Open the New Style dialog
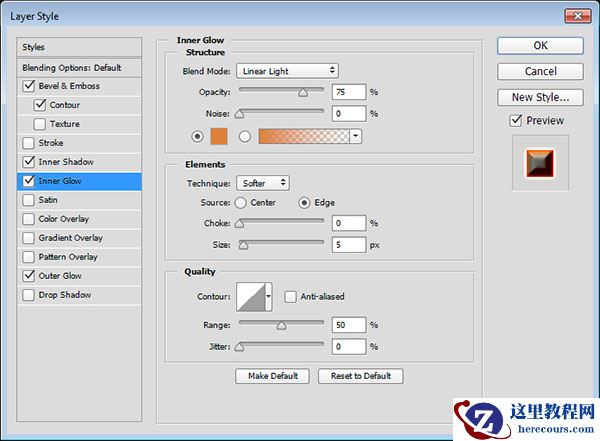The height and width of the screenshot is (441, 600). pyautogui.click(x=540, y=97)
